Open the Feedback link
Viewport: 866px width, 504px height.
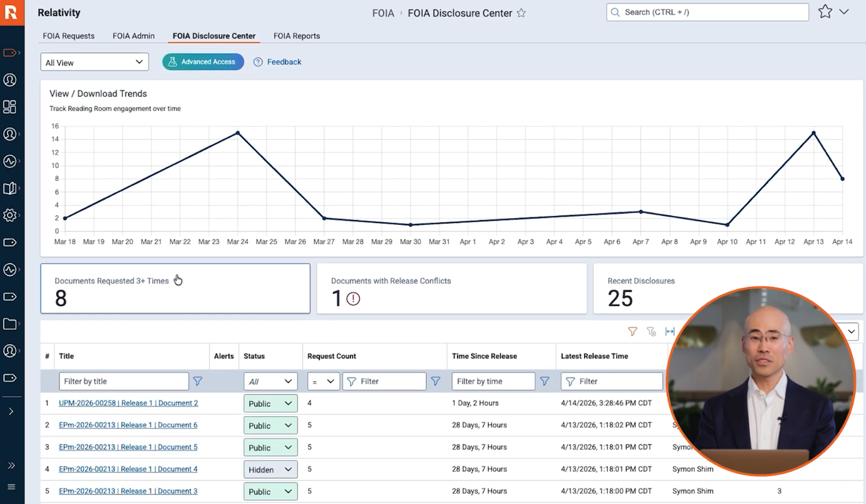(x=278, y=62)
